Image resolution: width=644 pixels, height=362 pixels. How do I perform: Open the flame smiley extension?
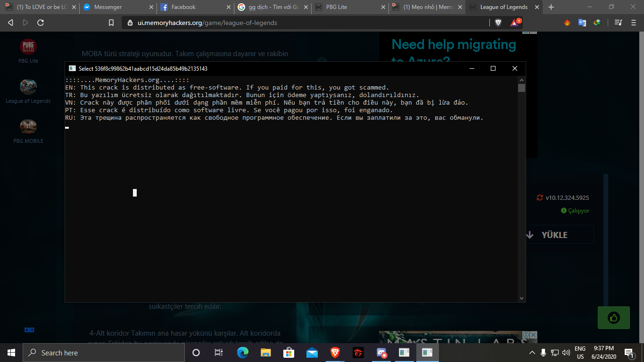tap(567, 23)
